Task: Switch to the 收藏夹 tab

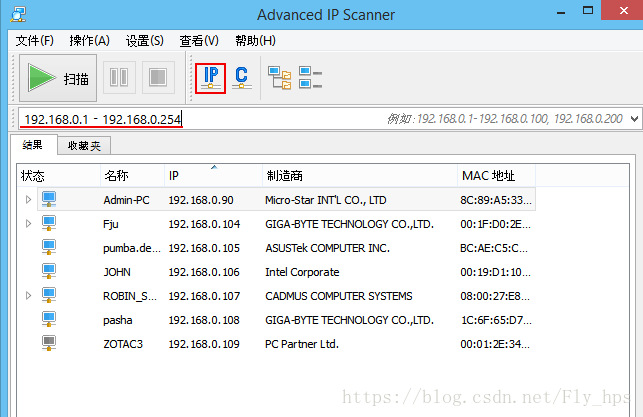Action: point(84,146)
